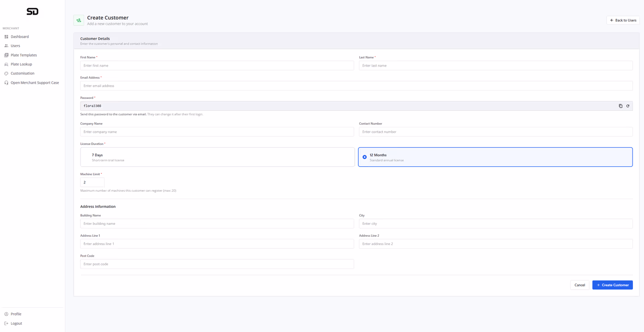Click the Cancel button
This screenshot has height=332, width=644.
(579, 285)
